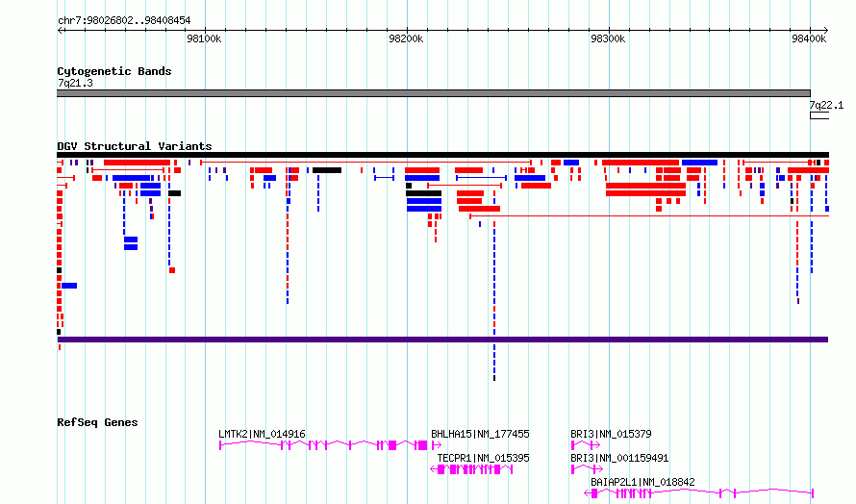The width and height of the screenshot is (856, 504).
Task: Click the 7q22.1 band label
Action: click(x=826, y=105)
